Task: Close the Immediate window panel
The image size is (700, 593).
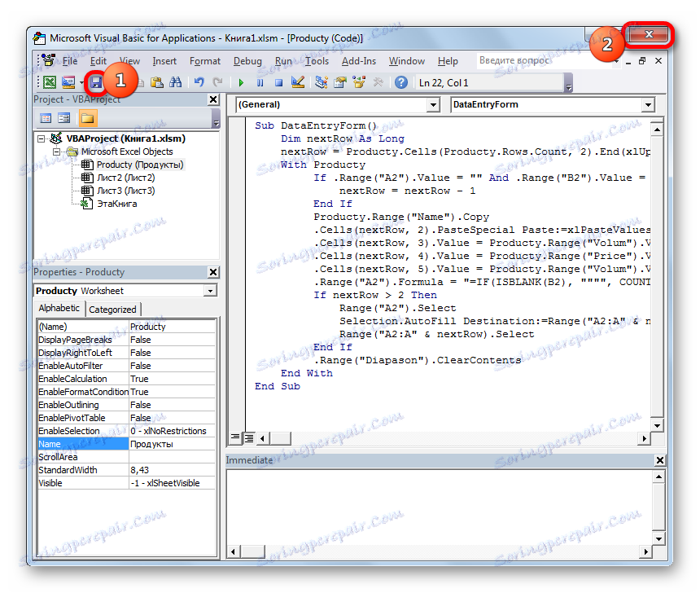Action: tap(660, 460)
